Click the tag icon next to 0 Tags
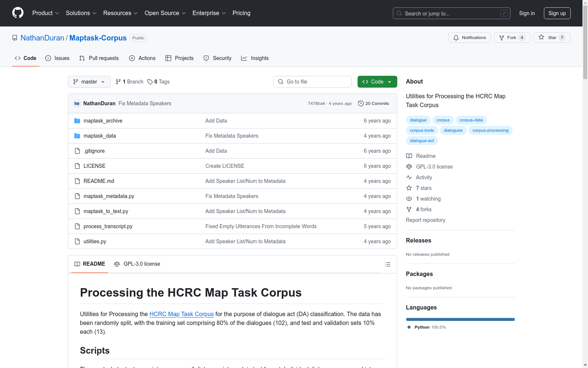This screenshot has width=588, height=368. 150,82
